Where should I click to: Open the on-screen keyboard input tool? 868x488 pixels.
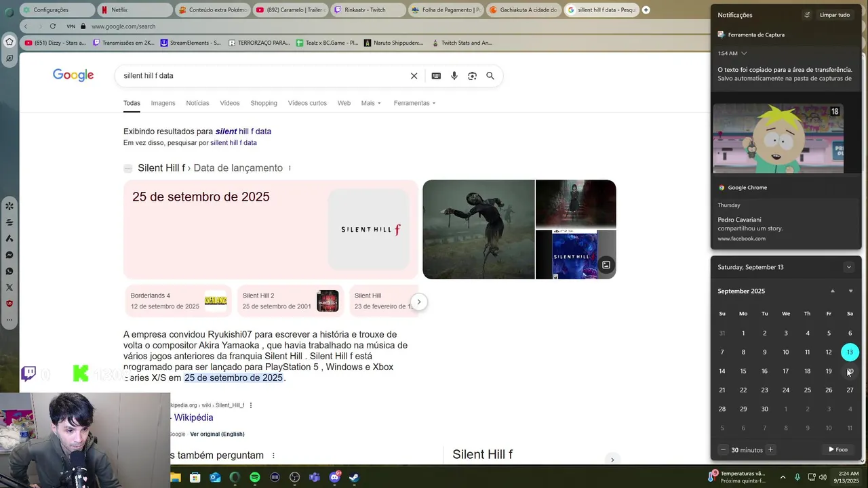[436, 76]
